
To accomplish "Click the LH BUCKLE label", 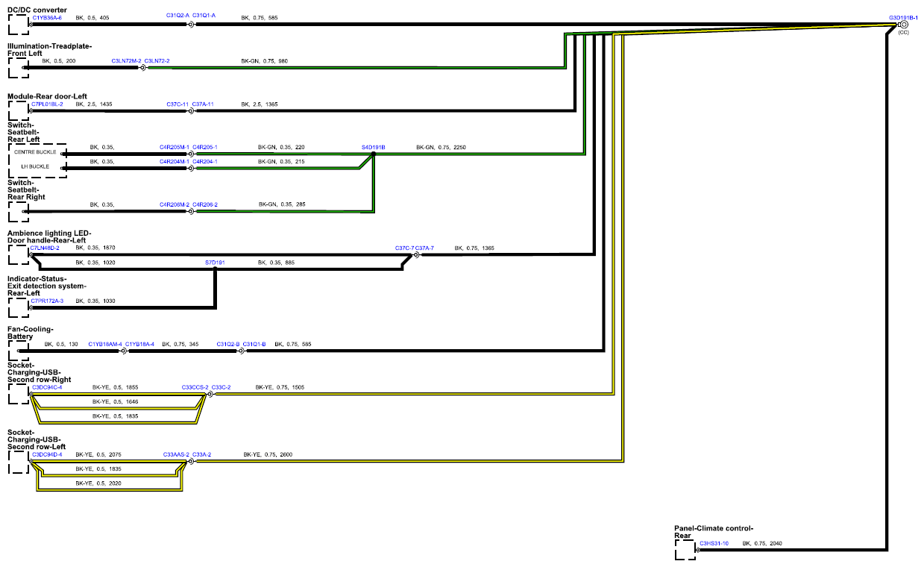I will click(35, 166).
